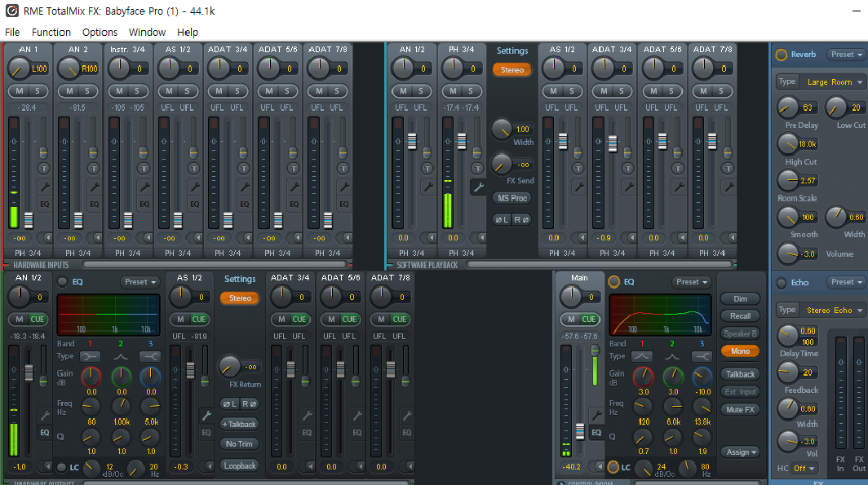Toggle LC low cut on Main channel

click(x=613, y=467)
